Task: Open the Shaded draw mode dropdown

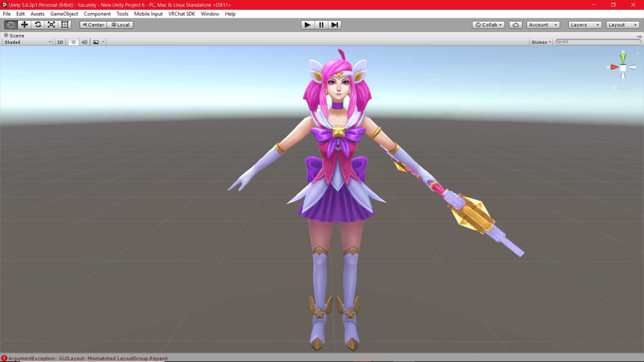Action: (x=27, y=42)
